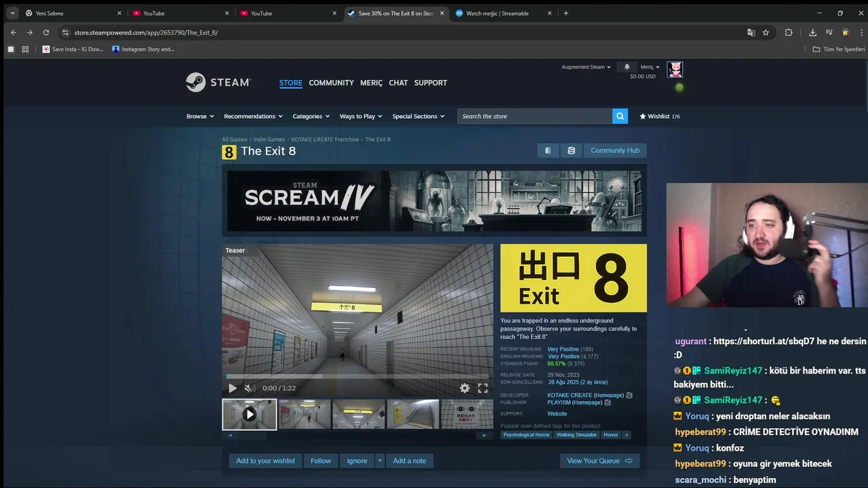This screenshot has height=488, width=868.
Task: Open the SUPPORT menu item
Action: (x=431, y=83)
